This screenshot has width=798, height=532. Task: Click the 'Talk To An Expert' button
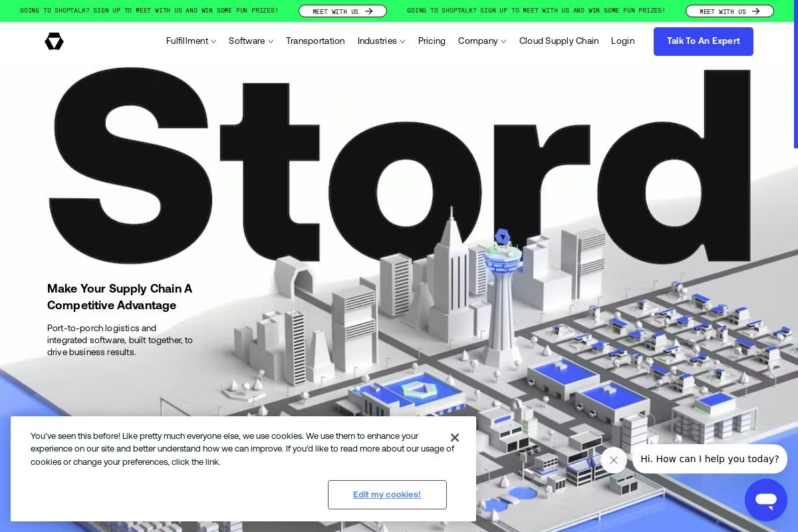click(x=704, y=41)
